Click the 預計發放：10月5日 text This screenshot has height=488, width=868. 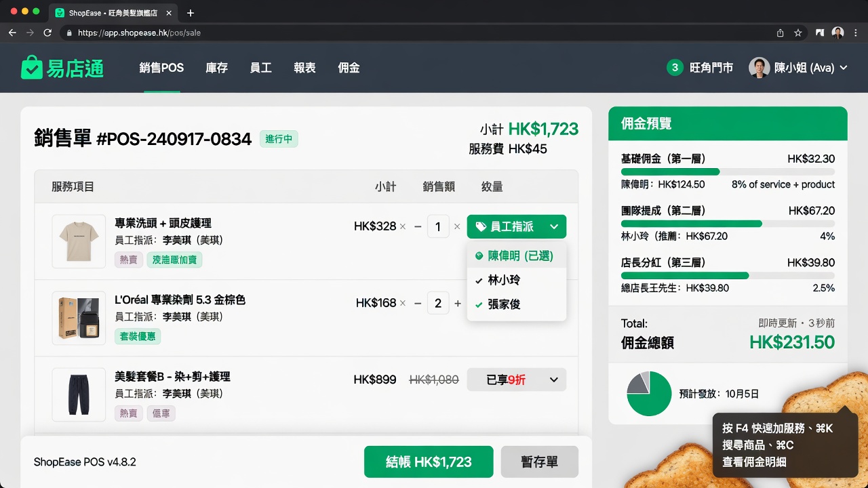coord(719,394)
